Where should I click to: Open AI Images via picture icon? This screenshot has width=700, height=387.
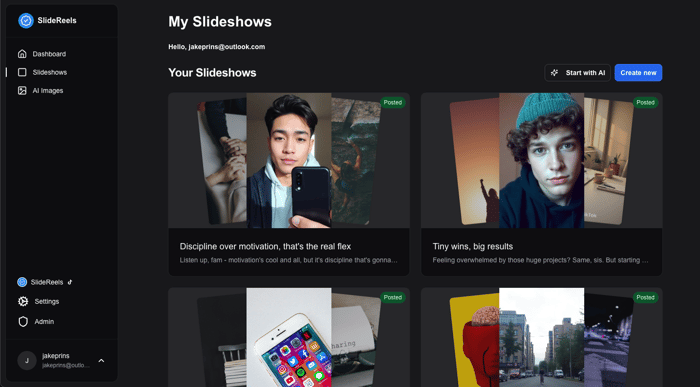pyautogui.click(x=22, y=90)
